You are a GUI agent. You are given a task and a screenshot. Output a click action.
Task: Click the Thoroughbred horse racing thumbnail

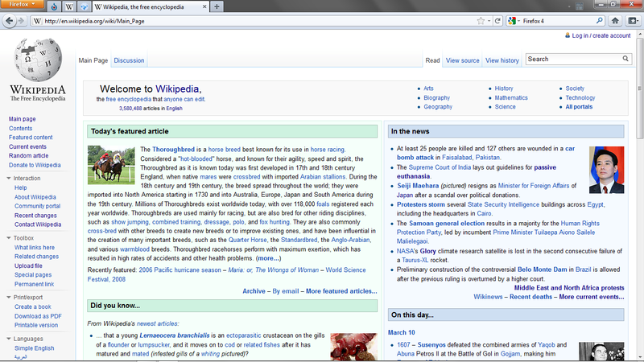pyautogui.click(x=111, y=165)
